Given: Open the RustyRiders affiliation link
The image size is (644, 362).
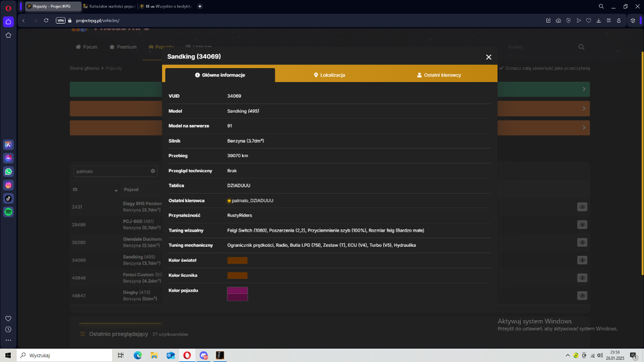Looking at the screenshot, I should (240, 215).
